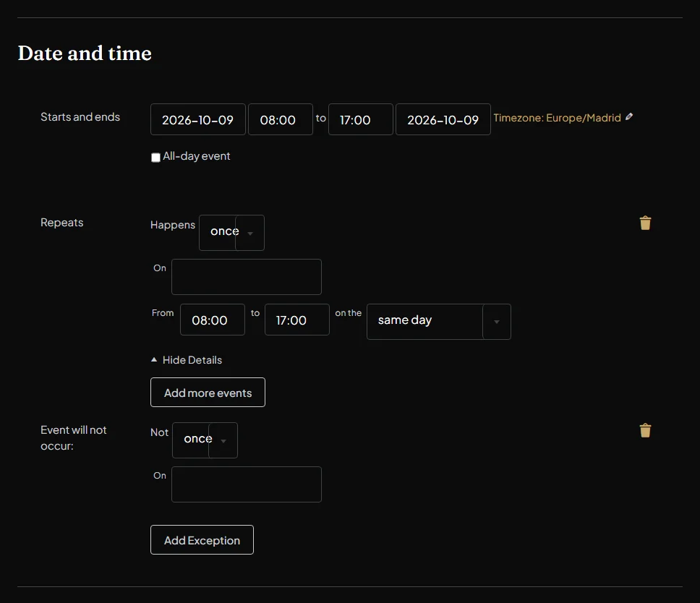Collapse the Hide Details section
700x603 pixels.
(187, 360)
